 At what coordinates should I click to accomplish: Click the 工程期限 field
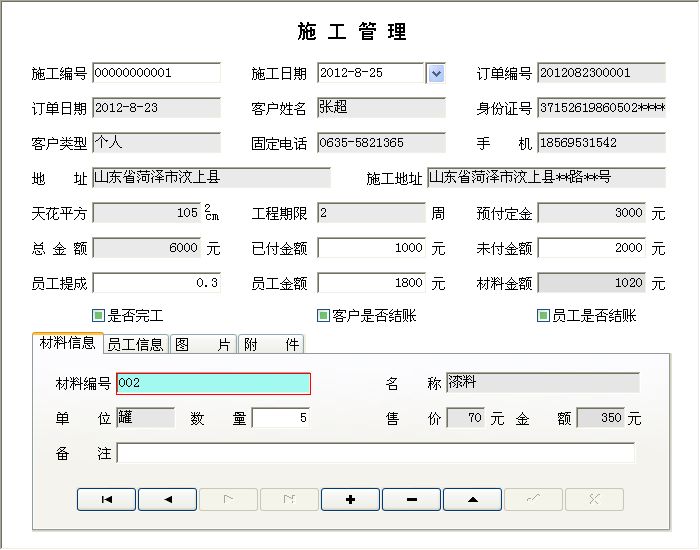(x=371, y=212)
